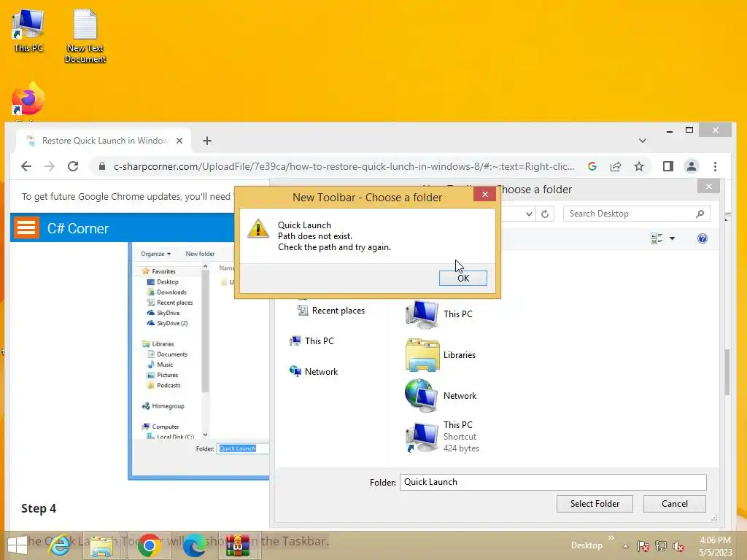Select This PC Shortcut in file list
This screenshot has width=747, height=560.
pos(442,437)
